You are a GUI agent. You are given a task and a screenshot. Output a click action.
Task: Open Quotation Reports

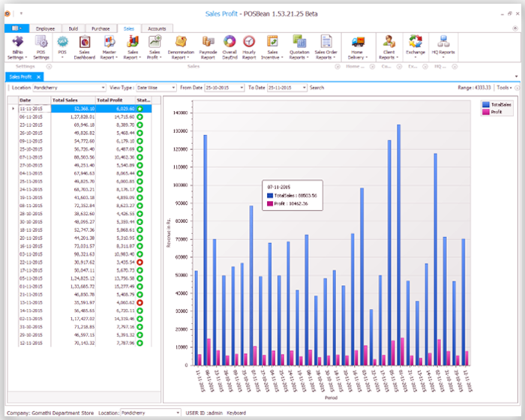click(299, 48)
